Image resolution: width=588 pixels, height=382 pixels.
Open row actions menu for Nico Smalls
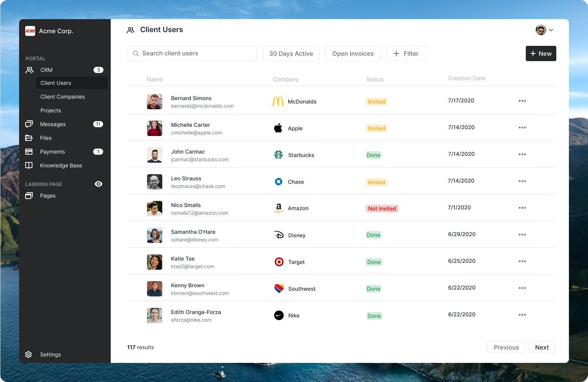click(x=522, y=208)
